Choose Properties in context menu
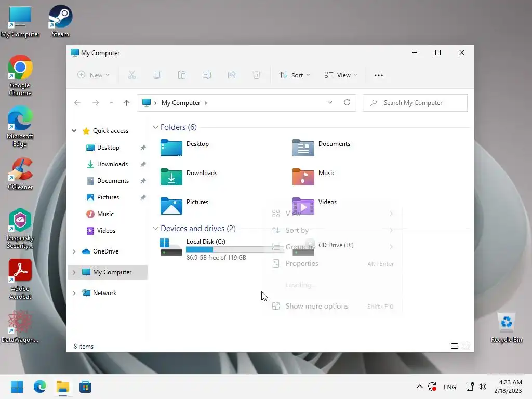Image resolution: width=532 pixels, height=399 pixels. coord(333,263)
